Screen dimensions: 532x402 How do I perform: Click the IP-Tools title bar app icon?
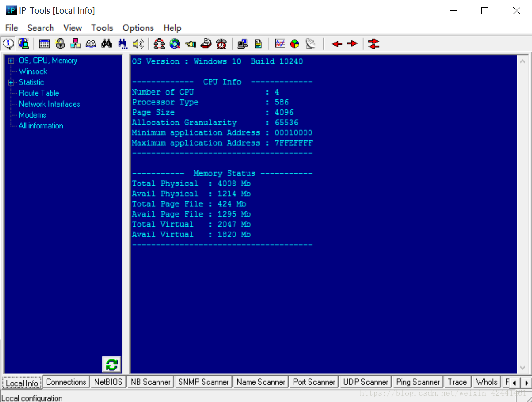click(x=11, y=10)
